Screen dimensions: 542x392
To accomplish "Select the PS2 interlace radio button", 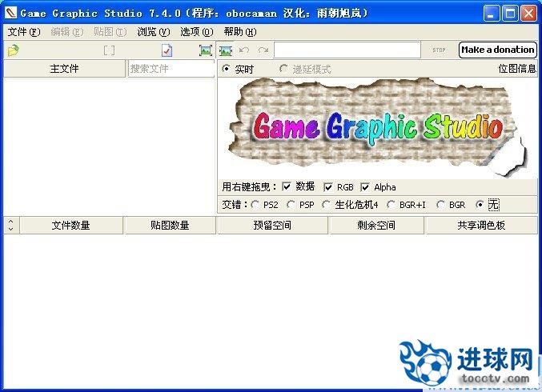I will click(255, 205).
